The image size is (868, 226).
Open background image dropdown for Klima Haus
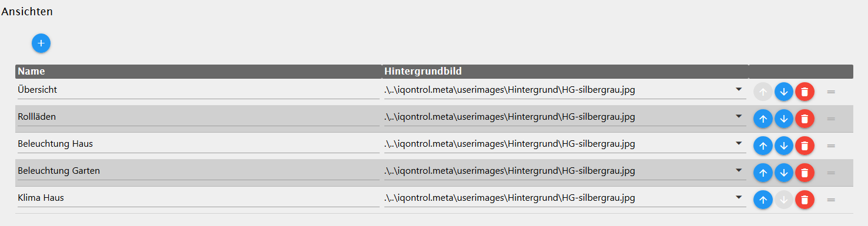pos(565,198)
